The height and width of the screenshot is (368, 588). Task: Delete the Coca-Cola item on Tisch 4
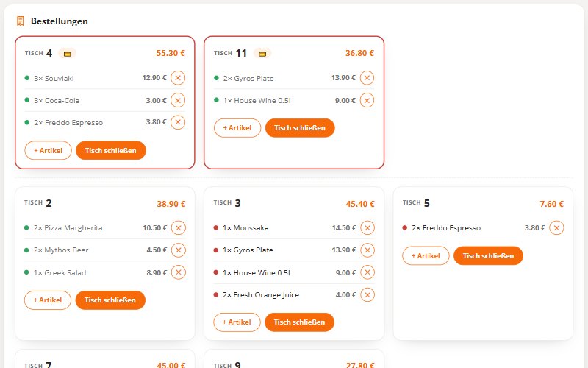point(178,100)
